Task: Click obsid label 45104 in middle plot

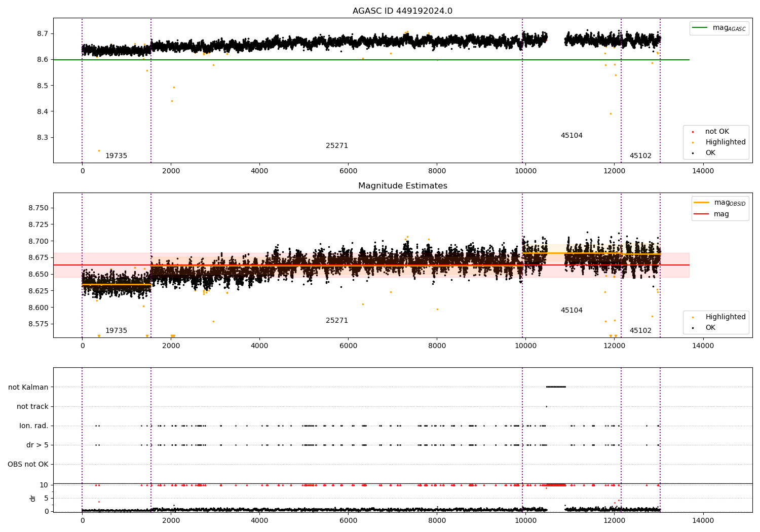Action: pos(572,311)
